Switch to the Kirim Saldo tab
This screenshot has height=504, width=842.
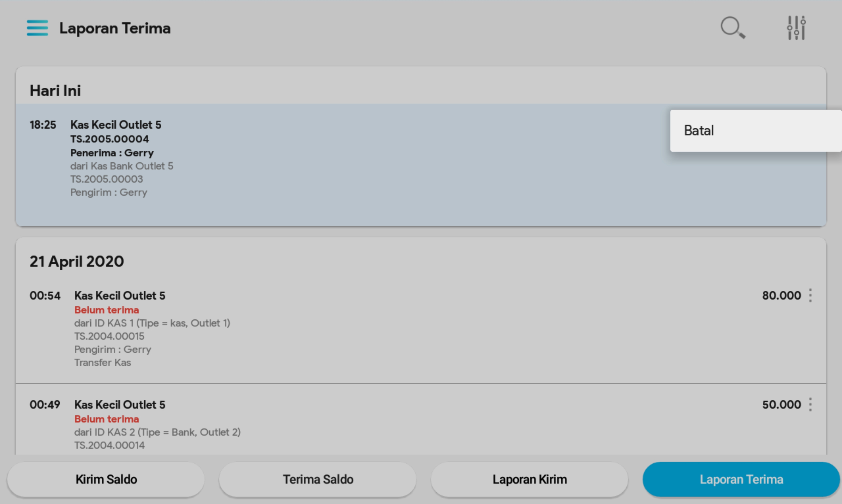click(x=106, y=479)
